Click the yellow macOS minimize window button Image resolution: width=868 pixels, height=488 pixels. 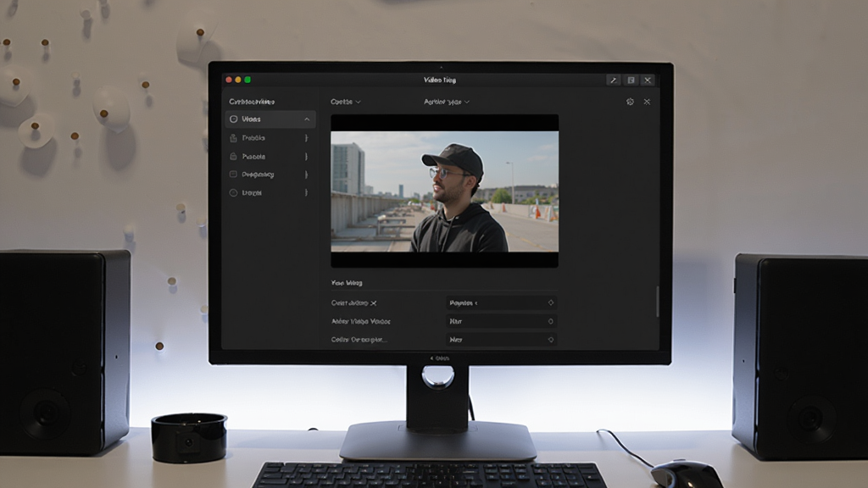pyautogui.click(x=238, y=80)
